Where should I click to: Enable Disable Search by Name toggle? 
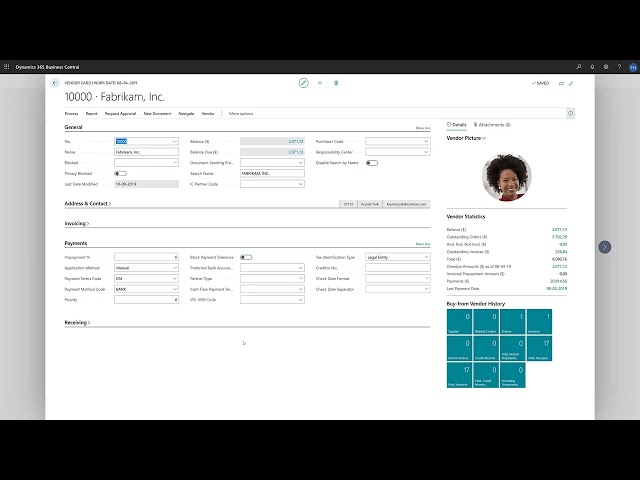coord(371,162)
